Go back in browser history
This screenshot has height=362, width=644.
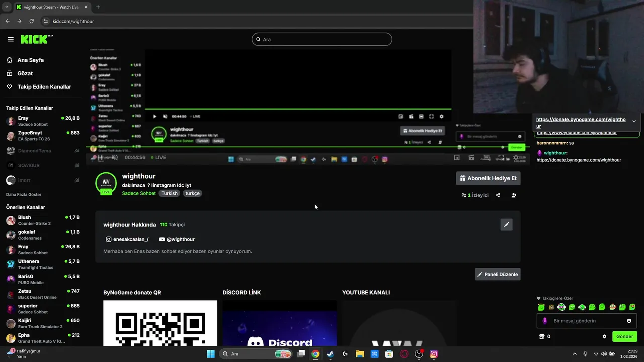point(7,21)
